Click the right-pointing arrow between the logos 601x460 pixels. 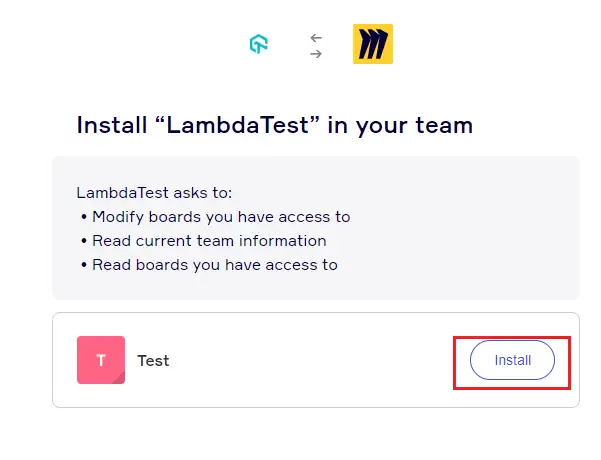click(x=316, y=54)
